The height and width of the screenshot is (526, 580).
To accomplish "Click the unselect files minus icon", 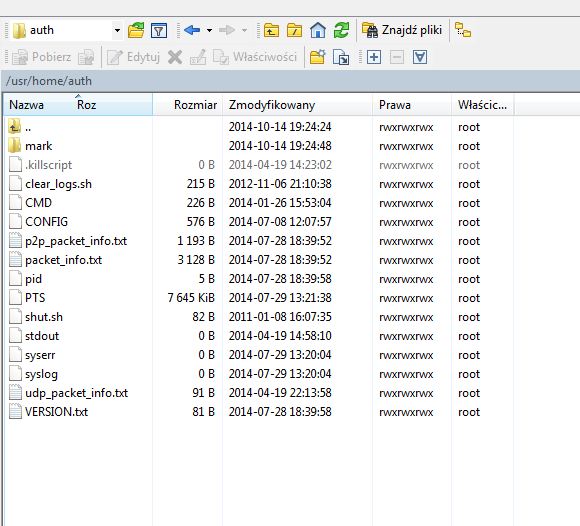I will [397, 57].
